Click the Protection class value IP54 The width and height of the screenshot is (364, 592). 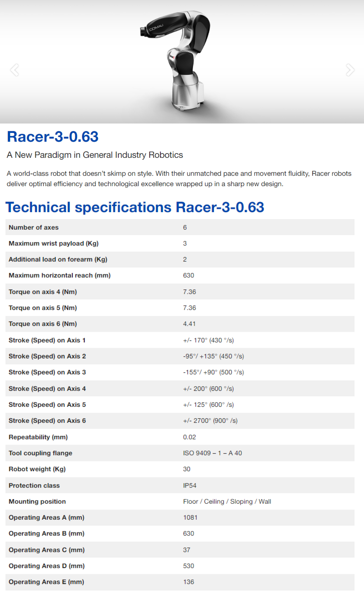[189, 486]
